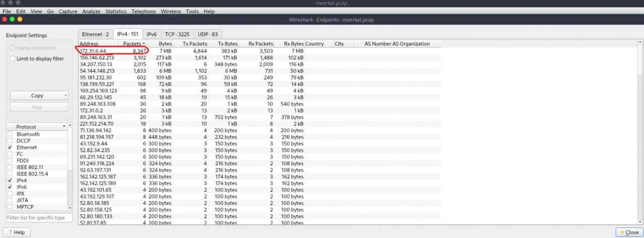Screen dimensions: 644x238
Task: Check the MPTCP protocol box
Action: click(10, 206)
